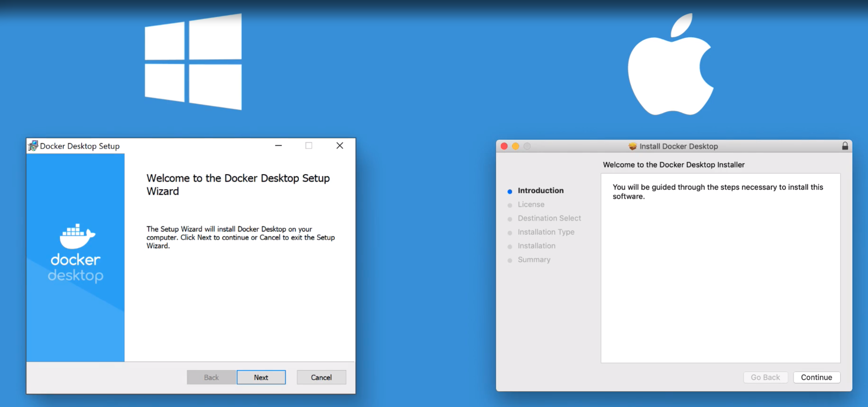Click the 'The Setup Wizard will install' paragraph
The width and height of the screenshot is (868, 407).
(x=240, y=237)
